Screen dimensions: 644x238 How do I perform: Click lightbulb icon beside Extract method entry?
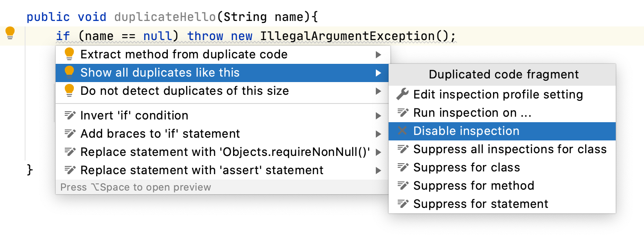69,54
